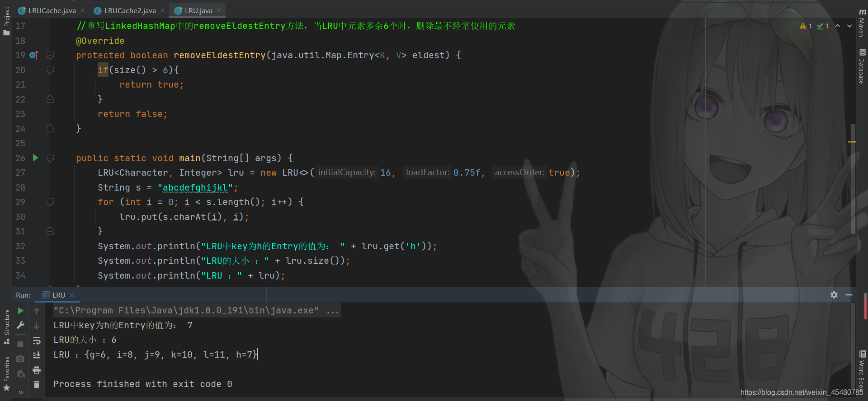Open the Database tool window
This screenshot has width=868, height=401.
(x=862, y=66)
